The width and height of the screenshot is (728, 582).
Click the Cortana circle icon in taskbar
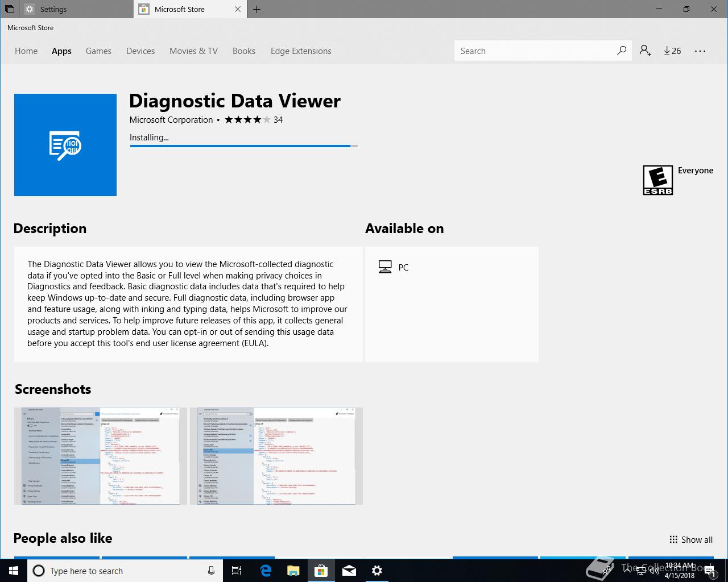tap(39, 571)
